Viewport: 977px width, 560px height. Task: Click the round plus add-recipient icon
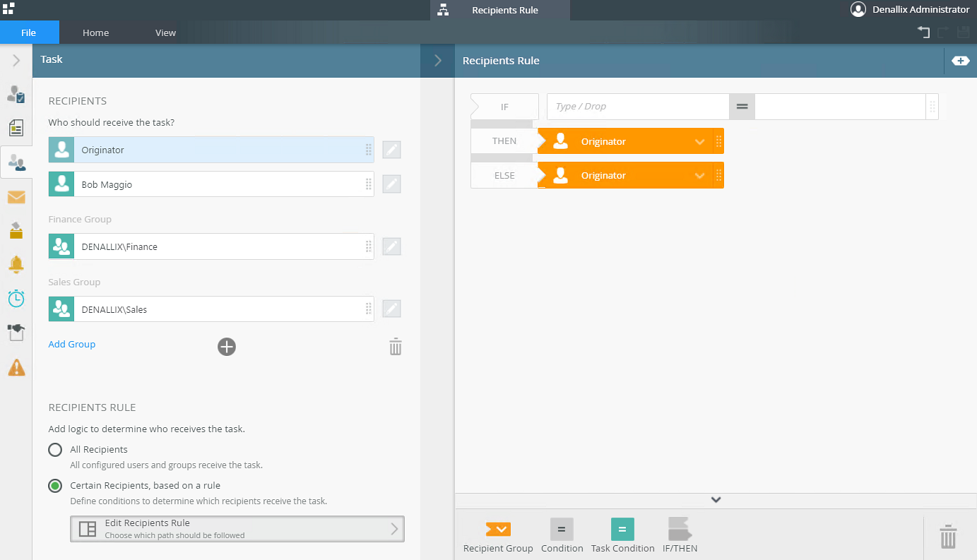[226, 347]
